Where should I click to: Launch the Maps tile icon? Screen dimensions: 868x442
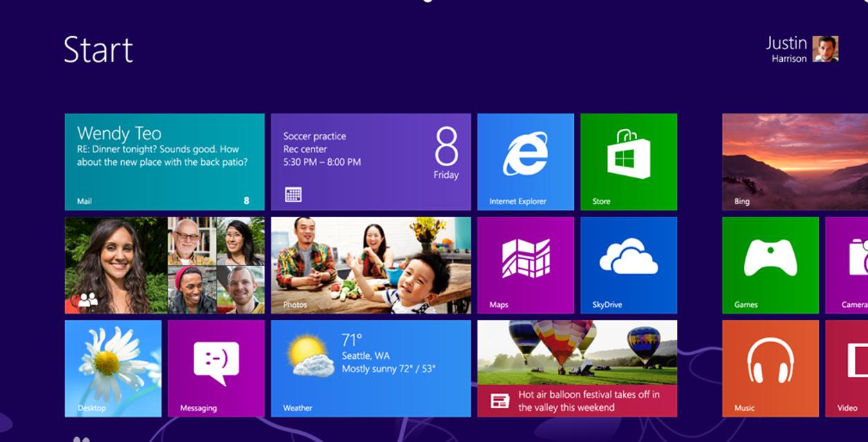tap(525, 258)
